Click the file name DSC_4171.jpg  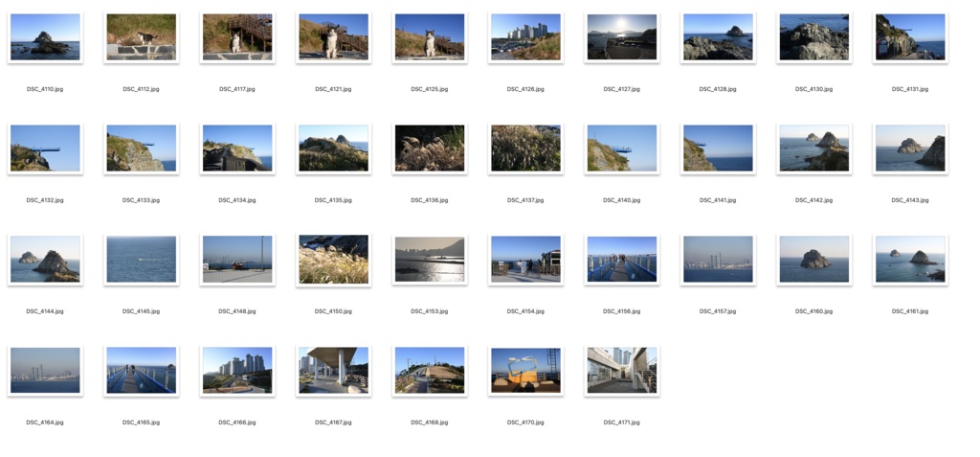pyautogui.click(x=622, y=423)
